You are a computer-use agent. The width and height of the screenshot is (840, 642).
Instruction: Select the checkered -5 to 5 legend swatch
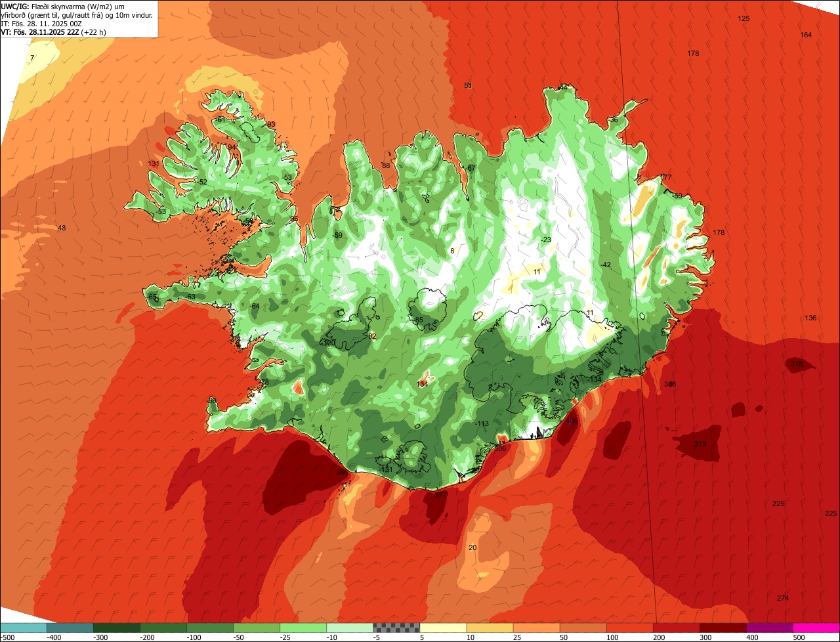point(396,628)
